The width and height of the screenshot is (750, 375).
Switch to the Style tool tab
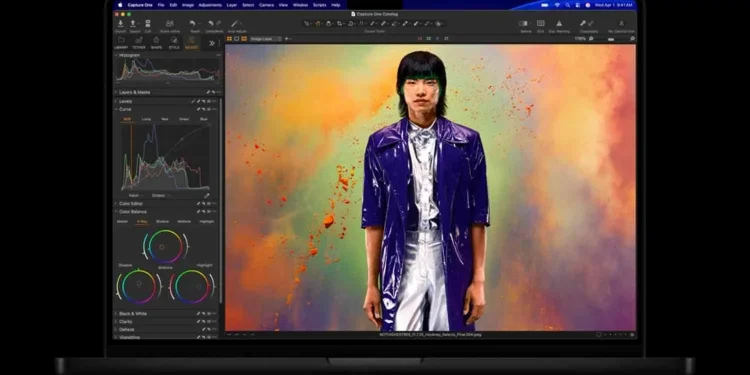pos(174,43)
